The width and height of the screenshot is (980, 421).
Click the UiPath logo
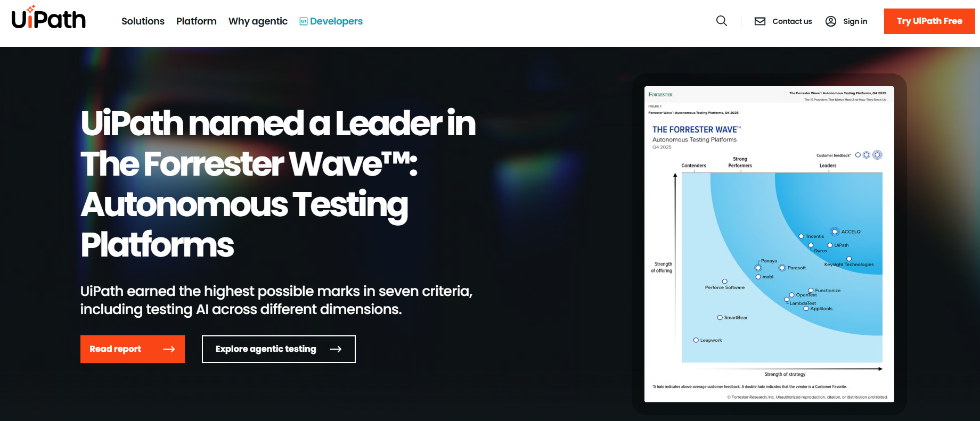pyautogui.click(x=48, y=18)
